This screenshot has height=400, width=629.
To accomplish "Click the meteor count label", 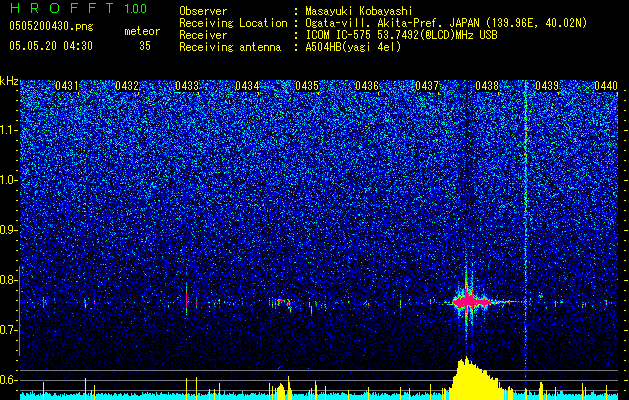I will 142,31.
